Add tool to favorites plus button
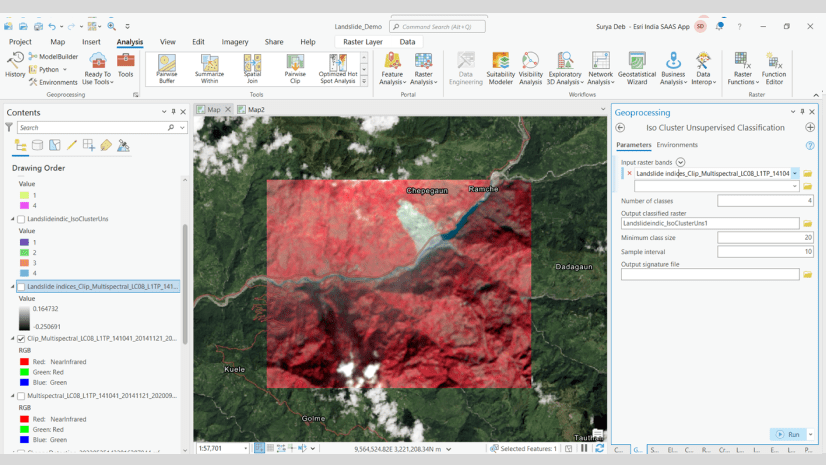 tap(810, 127)
